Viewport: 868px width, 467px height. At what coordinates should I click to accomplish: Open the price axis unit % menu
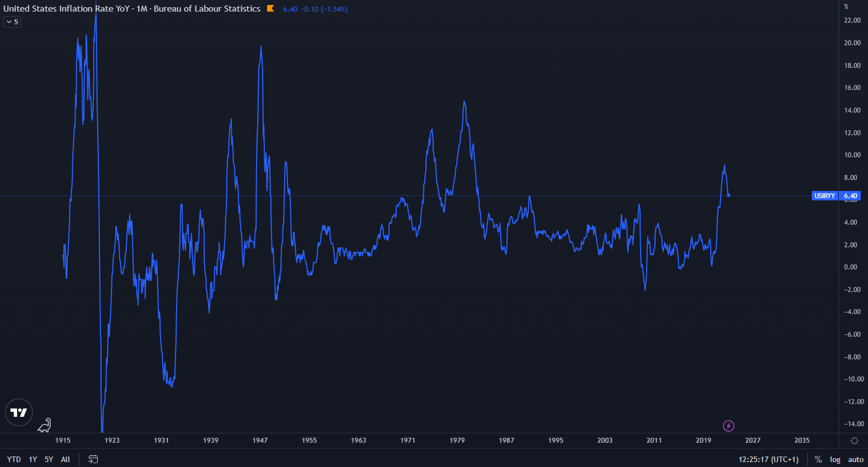(846, 7)
